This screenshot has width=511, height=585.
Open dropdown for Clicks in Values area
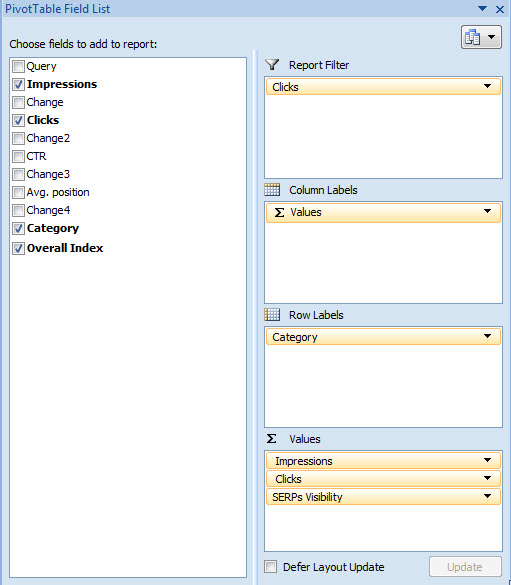point(487,478)
